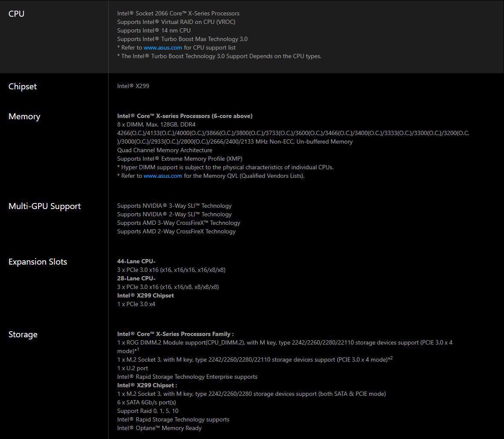Screen dimensions: 504x439
Task: Click the "CPU" section heading
Action: point(16,14)
